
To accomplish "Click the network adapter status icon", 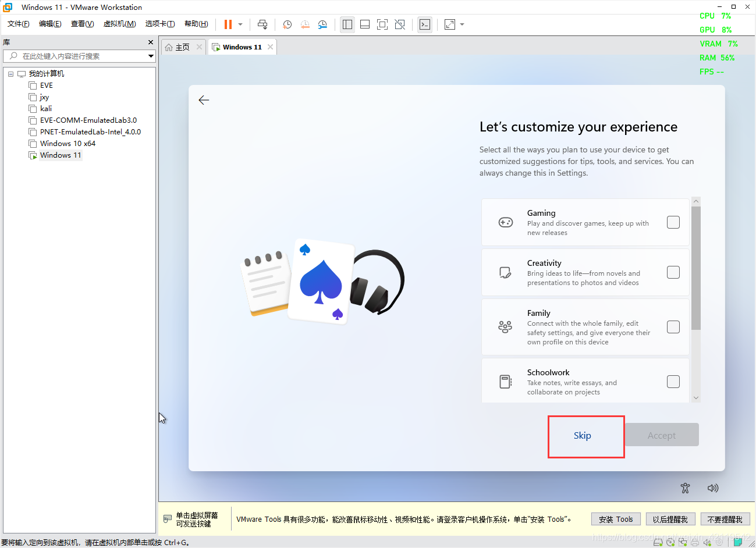I will click(683, 542).
